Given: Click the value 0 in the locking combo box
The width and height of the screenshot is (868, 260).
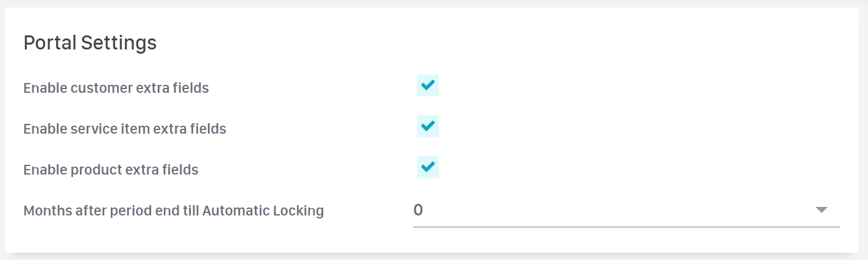Looking at the screenshot, I should point(418,210).
